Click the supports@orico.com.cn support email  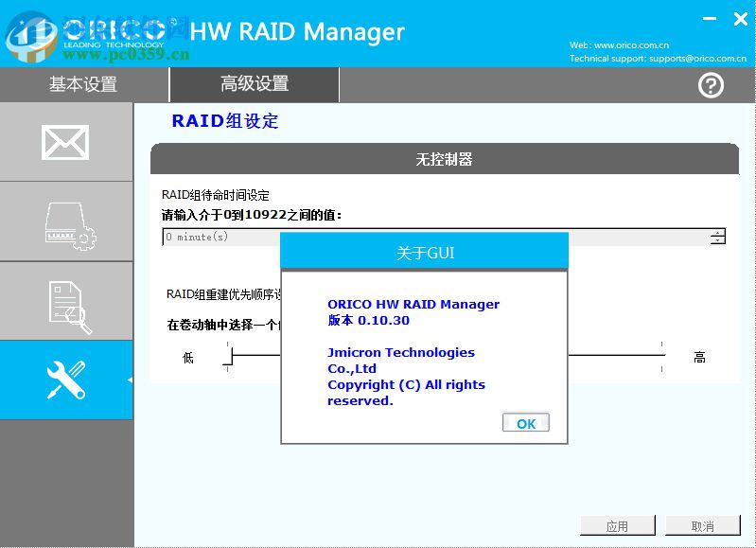697,59
